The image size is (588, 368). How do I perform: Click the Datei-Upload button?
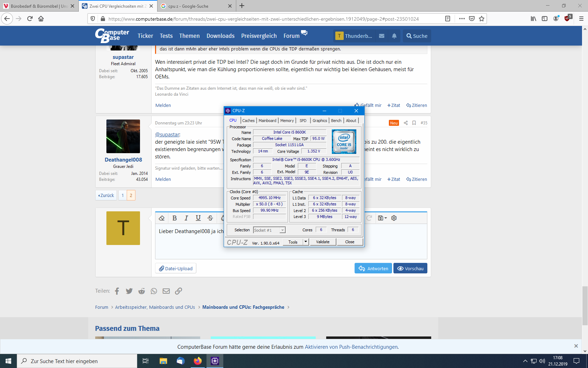(176, 268)
